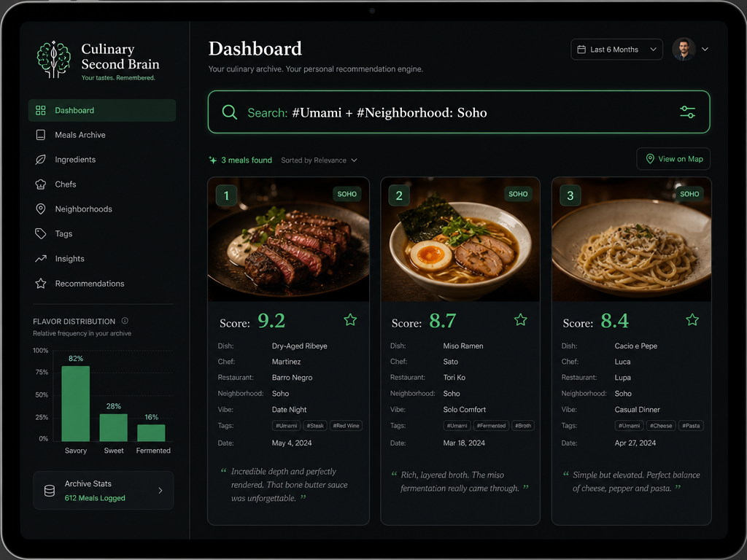Viewport: 747px width, 560px height.
Task: Open the Dry-Aged Ribeye steak photo
Action: click(288, 239)
